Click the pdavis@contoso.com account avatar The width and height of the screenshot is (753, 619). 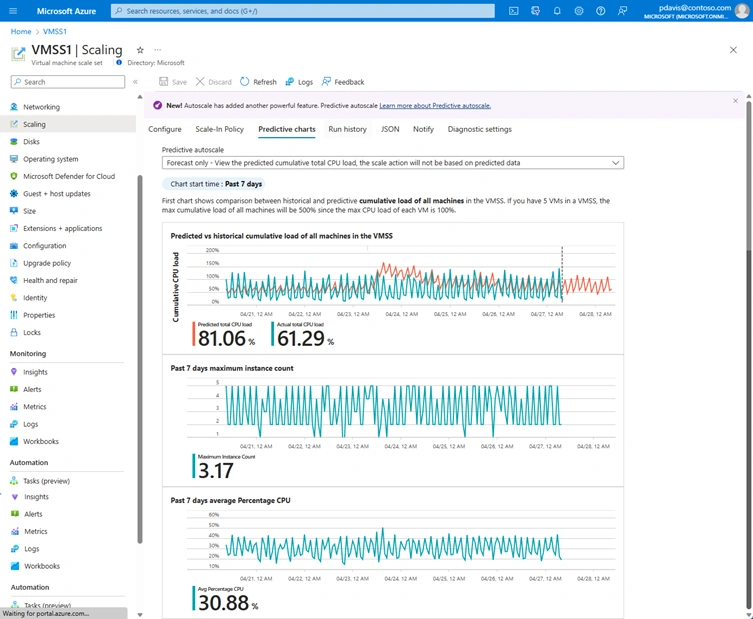pos(742,11)
